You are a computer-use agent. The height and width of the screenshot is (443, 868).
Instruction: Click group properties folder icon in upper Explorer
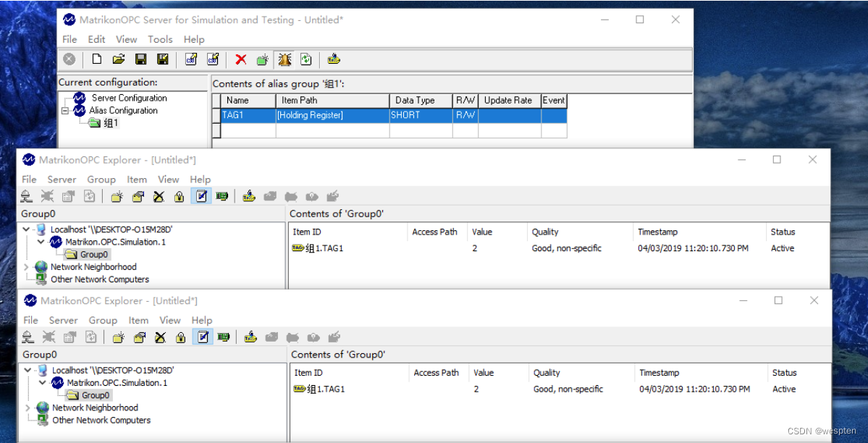click(138, 196)
